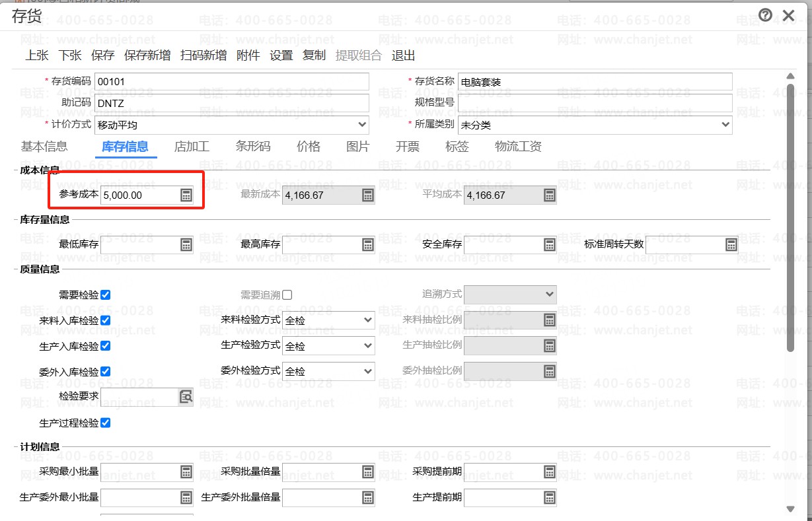The image size is (812, 521).
Task: Go to previous record with 上张
Action: click(x=37, y=55)
